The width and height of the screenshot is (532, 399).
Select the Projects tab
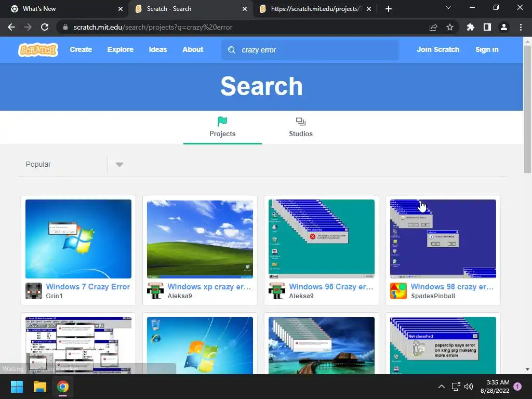tap(222, 127)
